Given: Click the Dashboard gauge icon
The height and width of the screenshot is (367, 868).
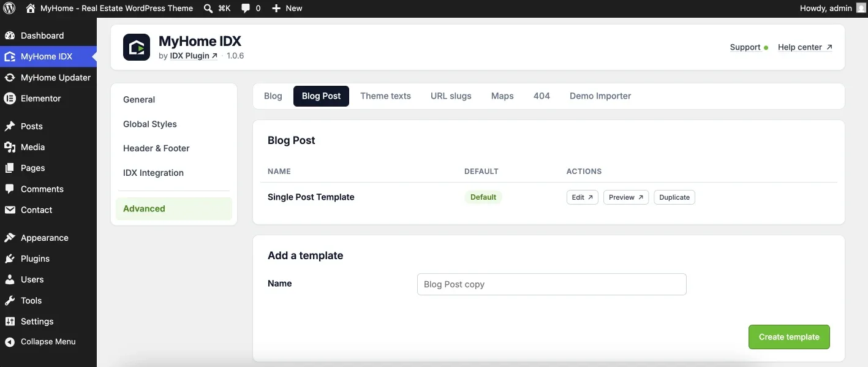Looking at the screenshot, I should click(10, 36).
